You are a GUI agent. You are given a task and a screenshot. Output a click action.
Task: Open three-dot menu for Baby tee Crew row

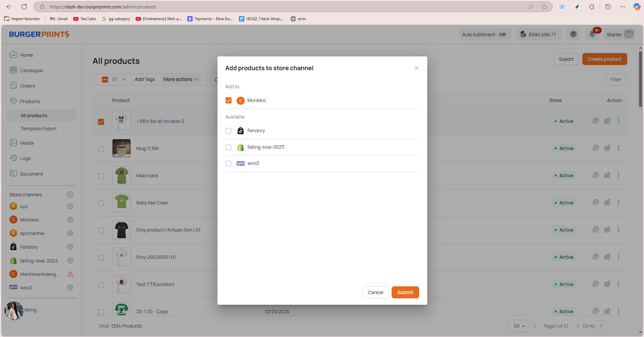(619, 203)
